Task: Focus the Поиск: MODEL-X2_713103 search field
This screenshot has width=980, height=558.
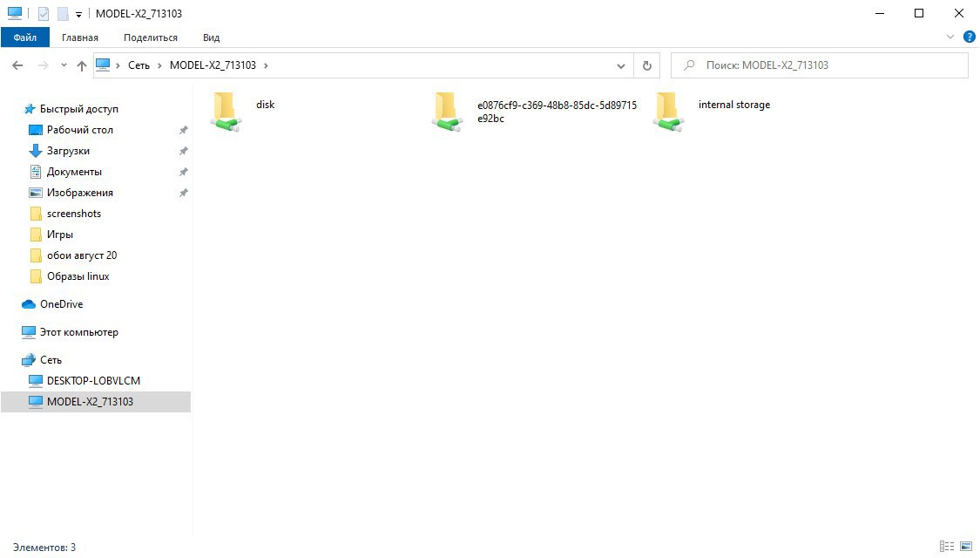Action: (820, 65)
